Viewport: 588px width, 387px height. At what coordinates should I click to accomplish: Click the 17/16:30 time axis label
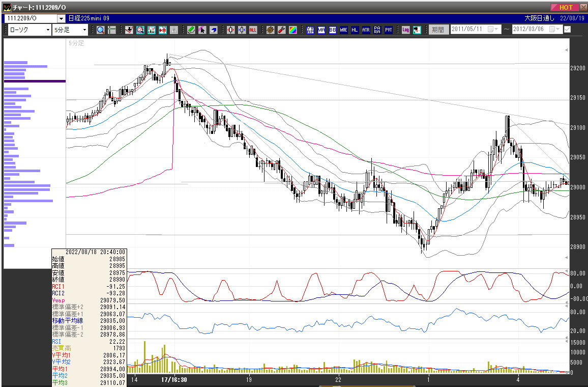174,379
